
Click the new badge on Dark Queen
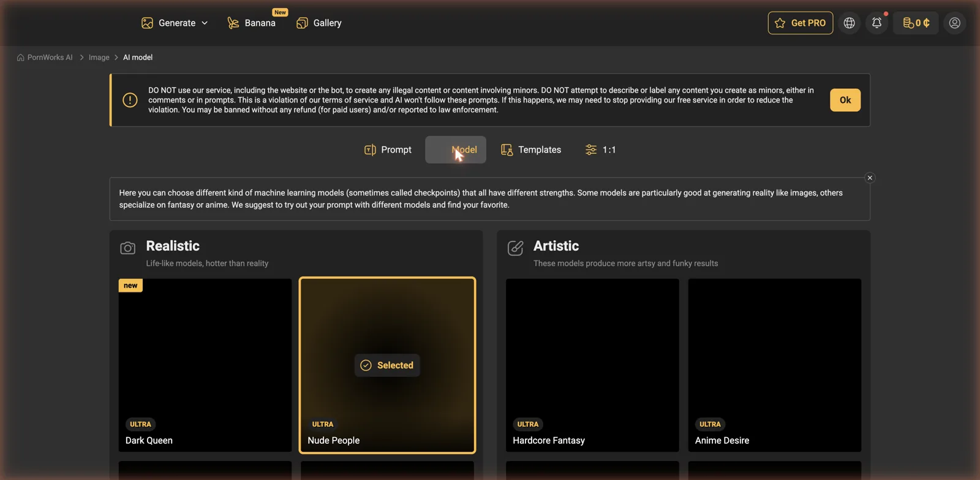pos(130,286)
